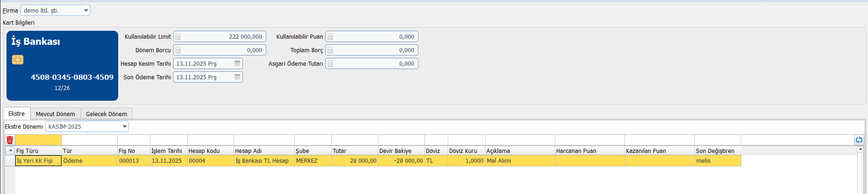This screenshot has height=194, width=868.
Task: Expand the Firma dropdown
Action: click(x=86, y=10)
